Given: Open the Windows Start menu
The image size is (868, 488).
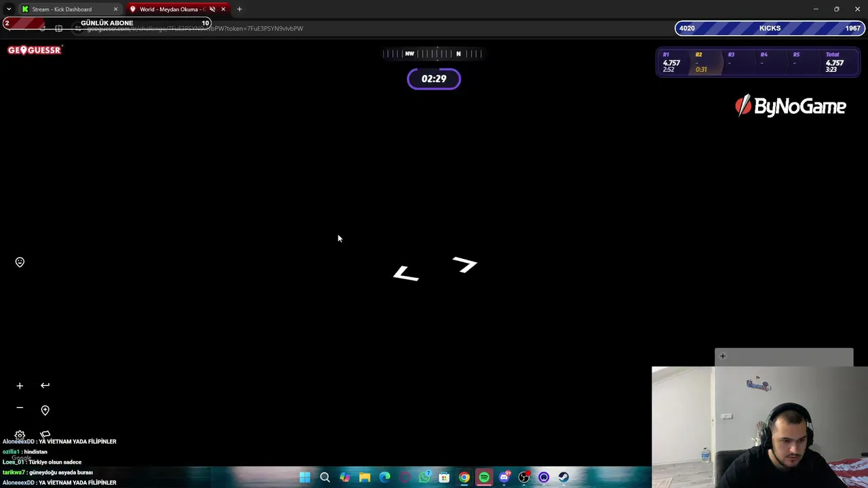Looking at the screenshot, I should (x=305, y=477).
